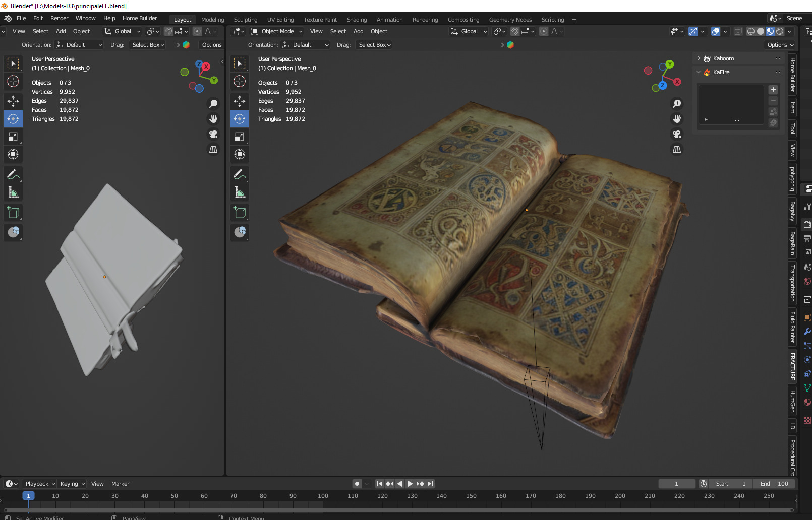Open the shading options dropdown arrow
This screenshot has height=520, width=812.
coord(789,31)
